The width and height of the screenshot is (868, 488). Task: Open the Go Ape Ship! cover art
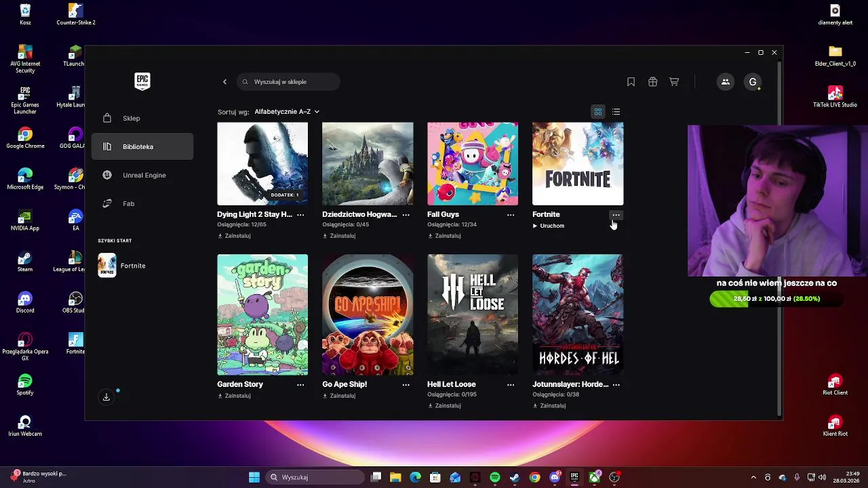click(368, 314)
